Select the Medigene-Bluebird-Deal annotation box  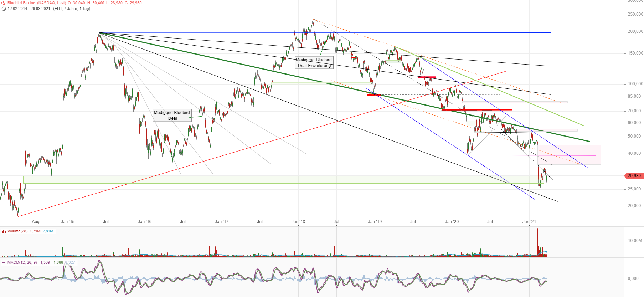pos(172,115)
